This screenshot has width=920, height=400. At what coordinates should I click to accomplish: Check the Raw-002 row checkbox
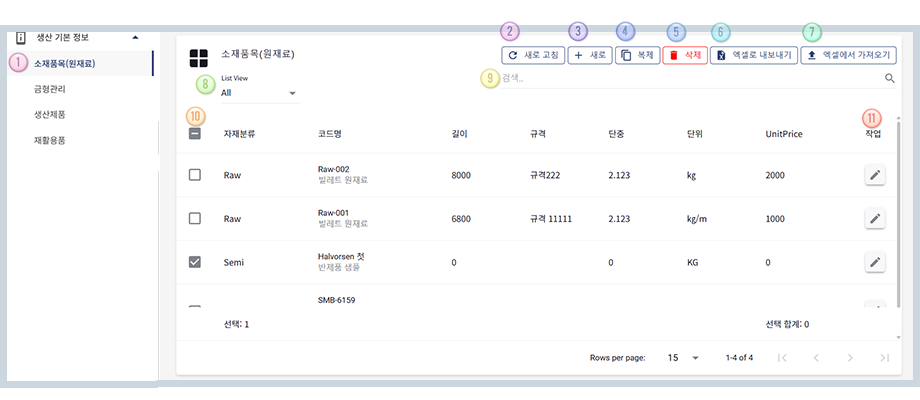[x=195, y=175]
